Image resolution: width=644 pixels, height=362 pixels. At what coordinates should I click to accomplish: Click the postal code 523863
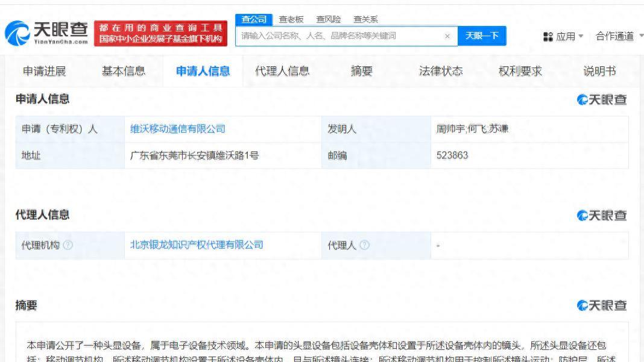click(452, 155)
